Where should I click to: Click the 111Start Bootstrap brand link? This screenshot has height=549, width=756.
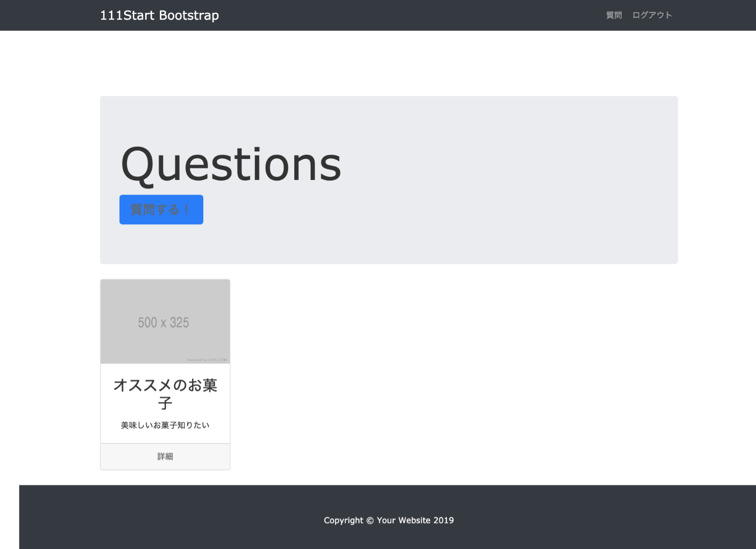[x=160, y=15]
